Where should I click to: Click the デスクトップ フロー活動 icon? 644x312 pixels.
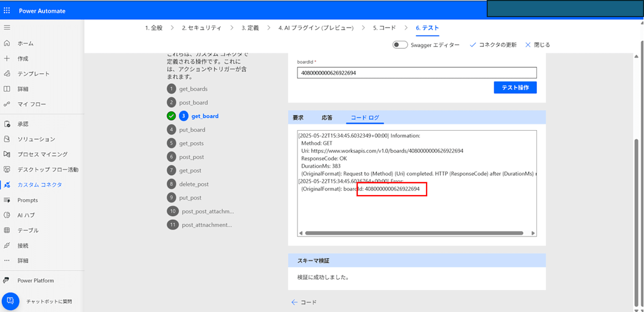[7, 169]
